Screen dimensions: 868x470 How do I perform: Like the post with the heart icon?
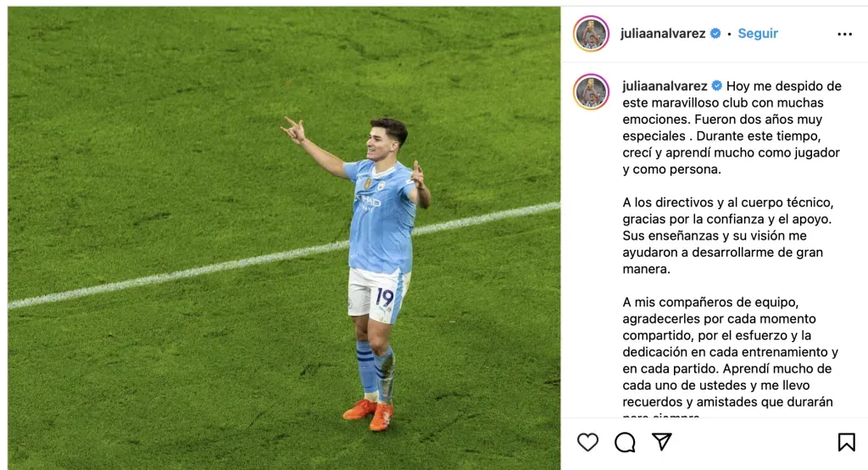pos(587,442)
